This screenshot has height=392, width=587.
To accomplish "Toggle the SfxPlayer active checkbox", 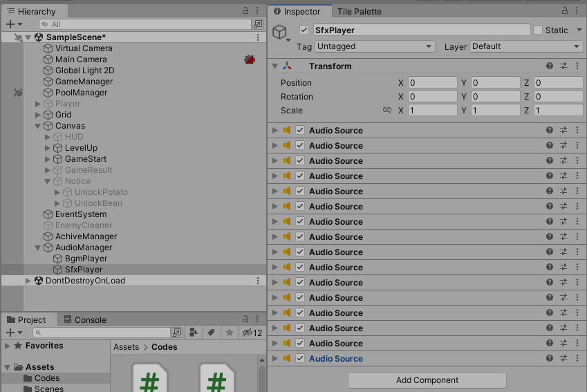I will (x=304, y=30).
